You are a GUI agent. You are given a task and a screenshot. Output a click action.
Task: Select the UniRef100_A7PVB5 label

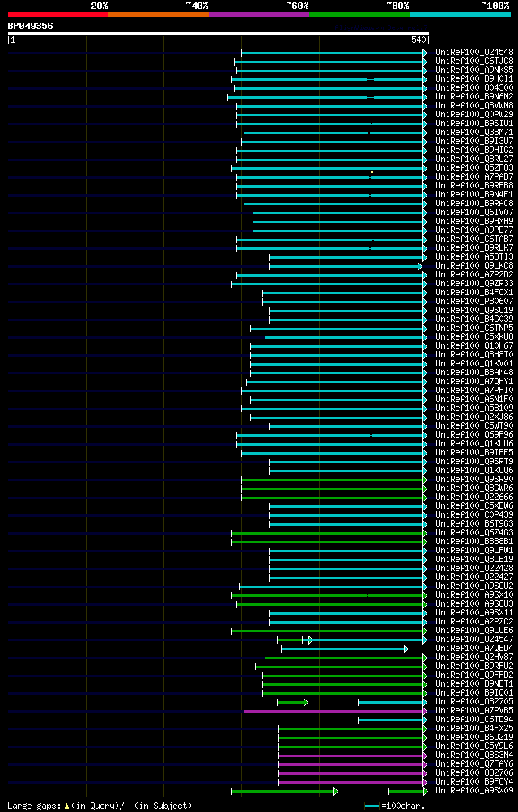[x=474, y=710]
